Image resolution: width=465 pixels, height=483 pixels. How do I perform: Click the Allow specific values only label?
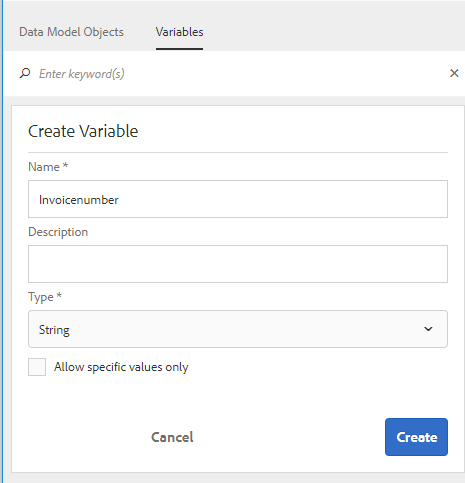pos(121,367)
